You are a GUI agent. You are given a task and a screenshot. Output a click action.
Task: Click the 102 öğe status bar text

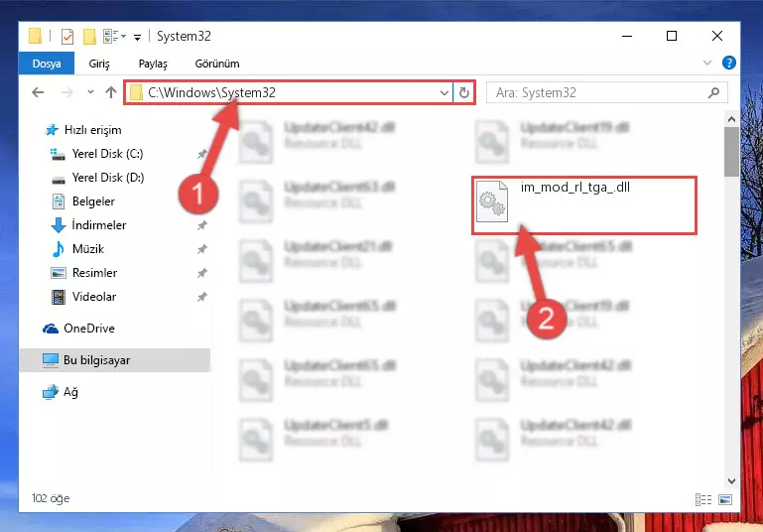[x=51, y=498]
